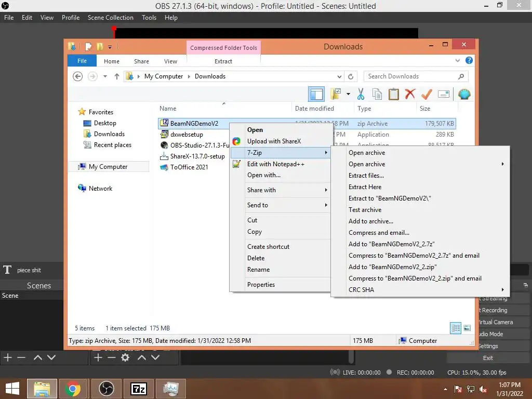Choose Edit with Notepad++ in context menu

tap(280, 164)
